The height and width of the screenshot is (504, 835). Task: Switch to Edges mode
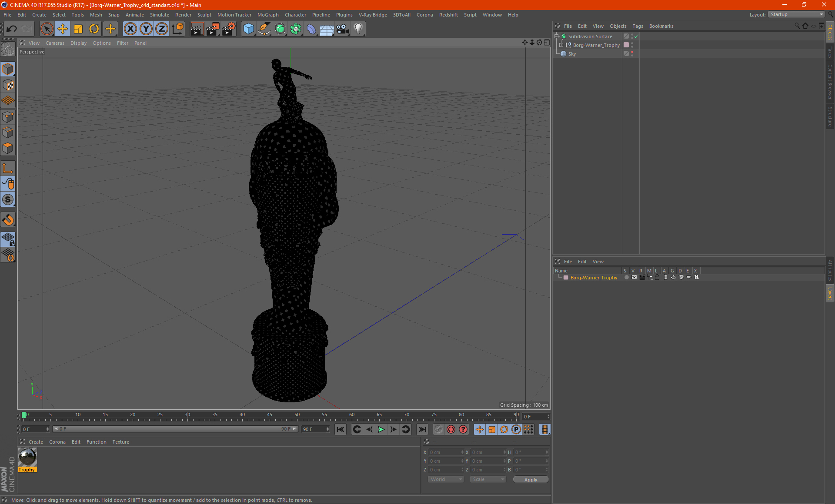point(8,133)
